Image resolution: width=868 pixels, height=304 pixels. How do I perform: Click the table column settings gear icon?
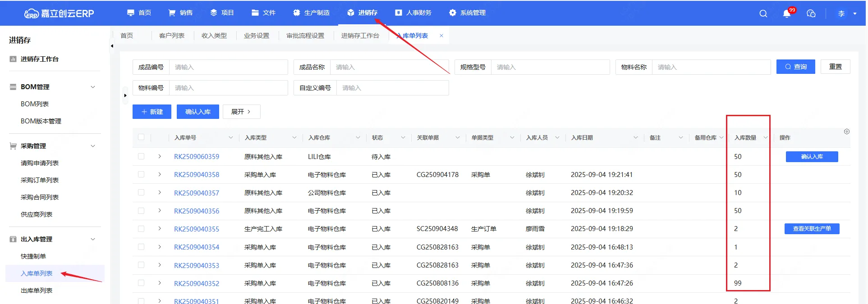(846, 132)
